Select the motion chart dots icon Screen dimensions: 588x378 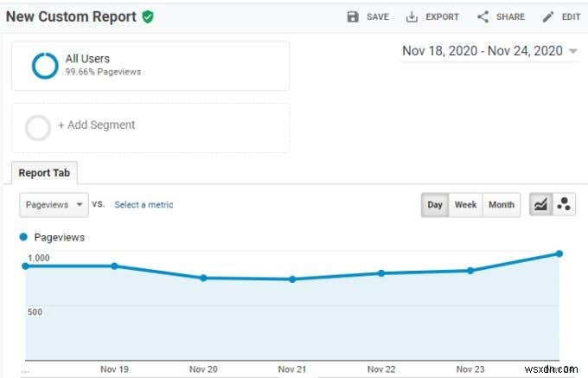coord(564,204)
